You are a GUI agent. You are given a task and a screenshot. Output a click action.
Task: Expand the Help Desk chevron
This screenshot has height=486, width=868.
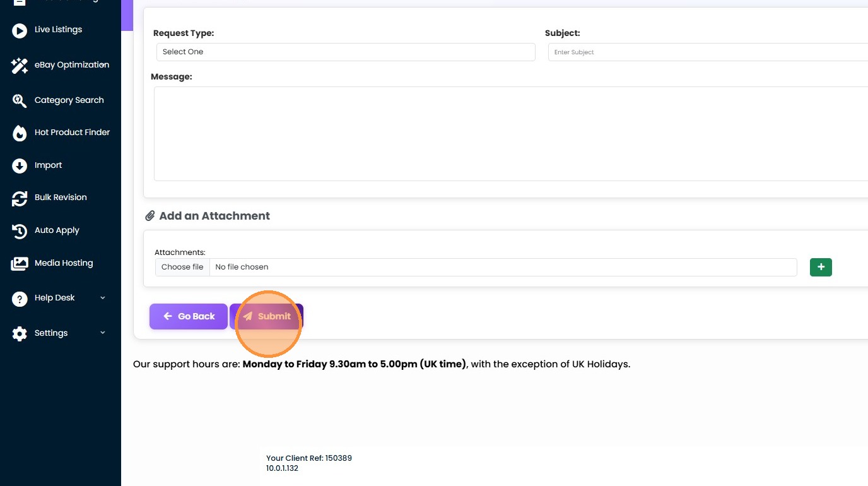click(x=103, y=298)
